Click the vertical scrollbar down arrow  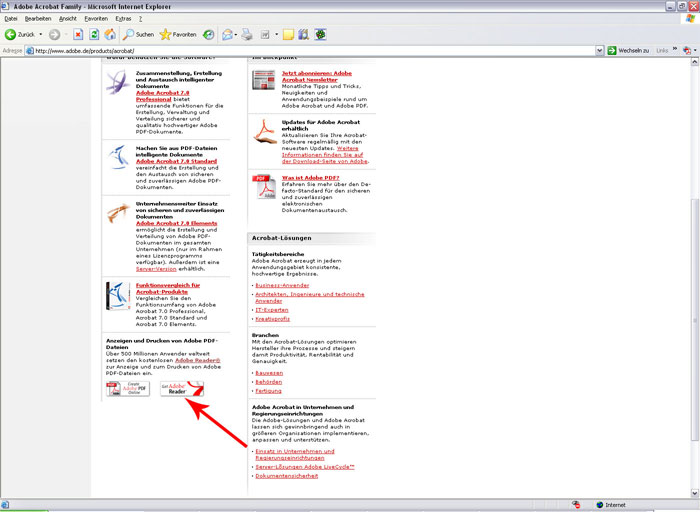[x=695, y=493]
